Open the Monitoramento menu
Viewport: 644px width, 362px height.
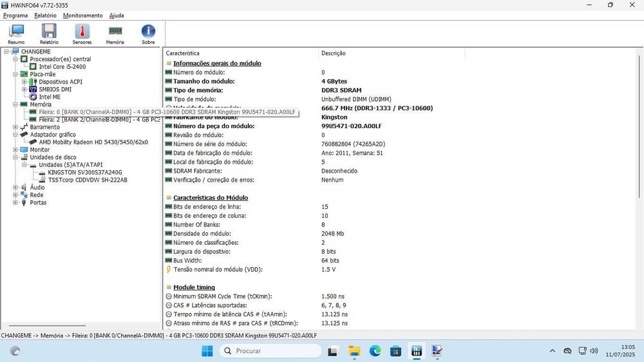pyautogui.click(x=83, y=15)
